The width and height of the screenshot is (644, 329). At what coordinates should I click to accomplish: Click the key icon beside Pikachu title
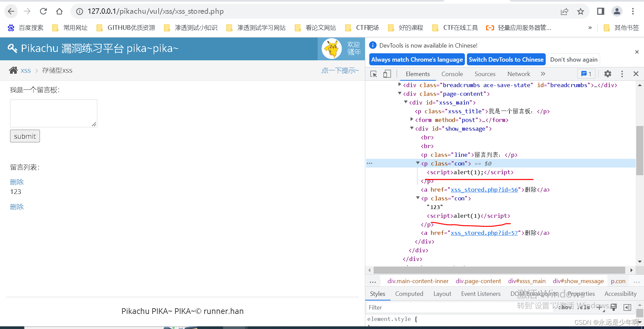pyautogui.click(x=12, y=49)
